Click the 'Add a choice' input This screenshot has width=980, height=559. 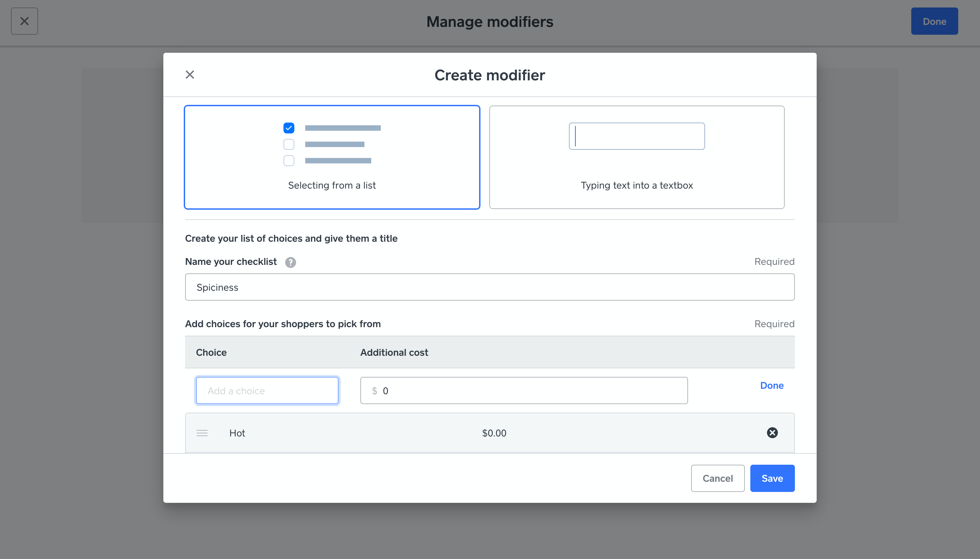coord(267,390)
